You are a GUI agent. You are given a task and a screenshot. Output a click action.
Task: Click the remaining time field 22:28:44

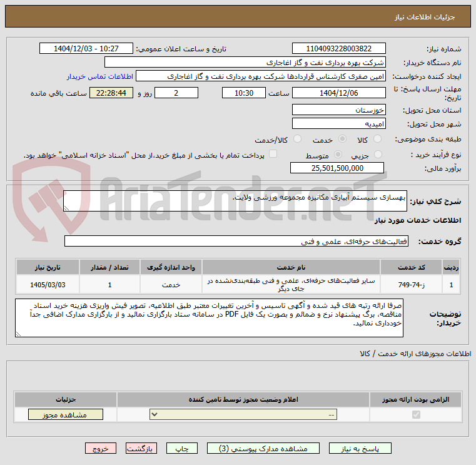pos(111,93)
